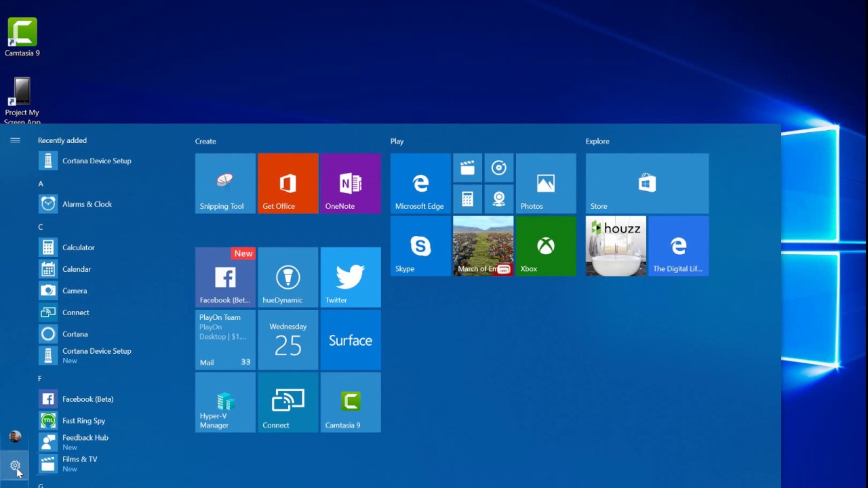Launch OneNote from the Create section
Viewport: 868px width, 488px height.
click(x=350, y=183)
